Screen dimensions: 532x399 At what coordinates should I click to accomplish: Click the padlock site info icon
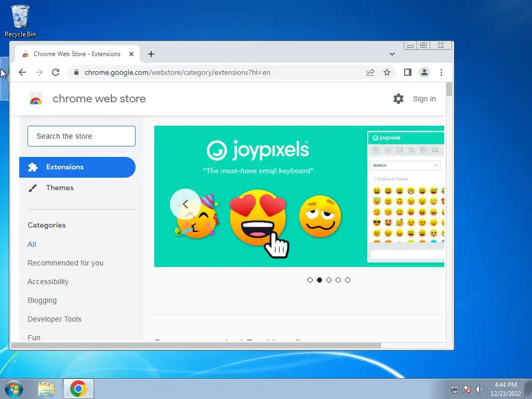76,72
